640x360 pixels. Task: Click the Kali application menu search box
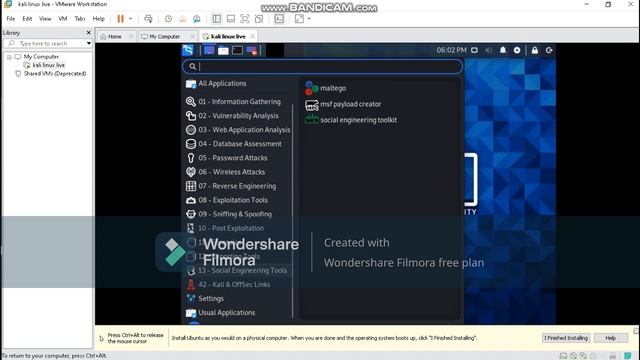pyautogui.click(x=322, y=67)
